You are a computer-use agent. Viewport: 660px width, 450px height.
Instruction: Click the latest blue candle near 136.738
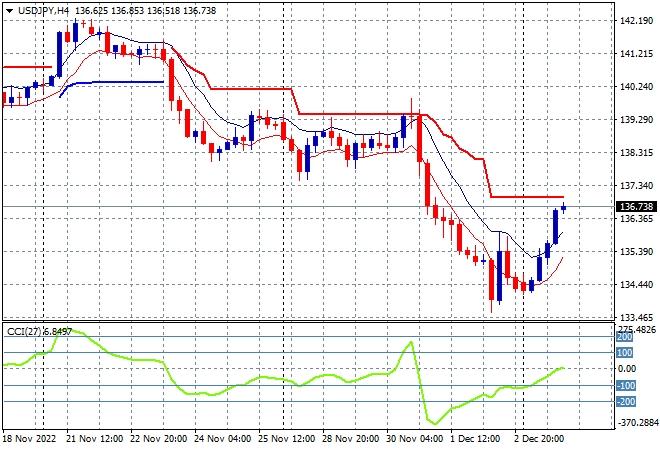click(564, 207)
